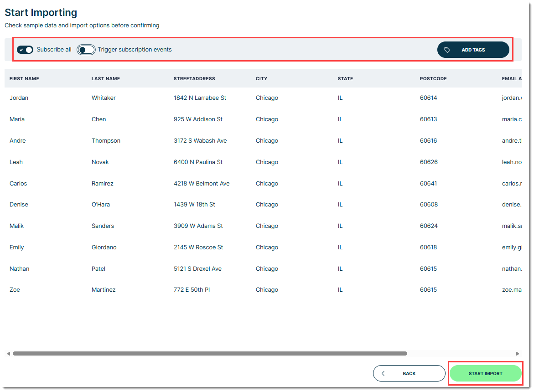Click address 3909 W Adams St
The height and width of the screenshot is (392, 534).
(198, 226)
